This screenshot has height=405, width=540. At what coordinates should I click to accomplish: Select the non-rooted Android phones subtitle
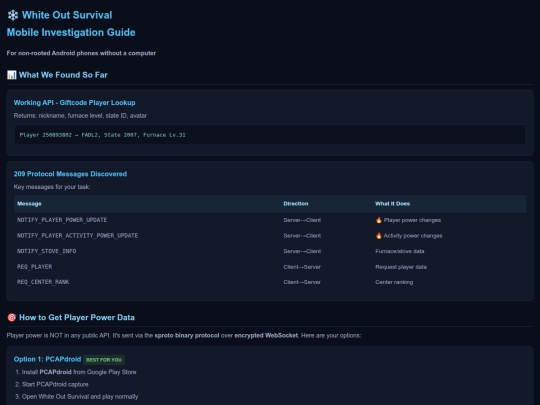(x=81, y=53)
